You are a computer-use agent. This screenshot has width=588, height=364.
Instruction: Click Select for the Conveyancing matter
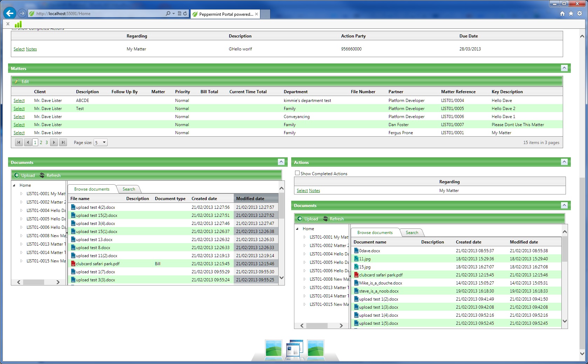click(x=19, y=117)
